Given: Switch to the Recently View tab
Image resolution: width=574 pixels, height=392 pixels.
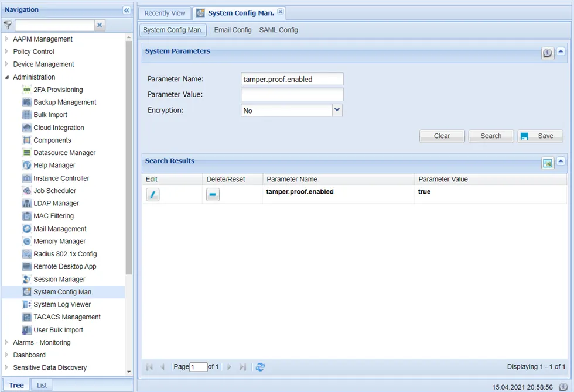Looking at the screenshot, I should (165, 13).
